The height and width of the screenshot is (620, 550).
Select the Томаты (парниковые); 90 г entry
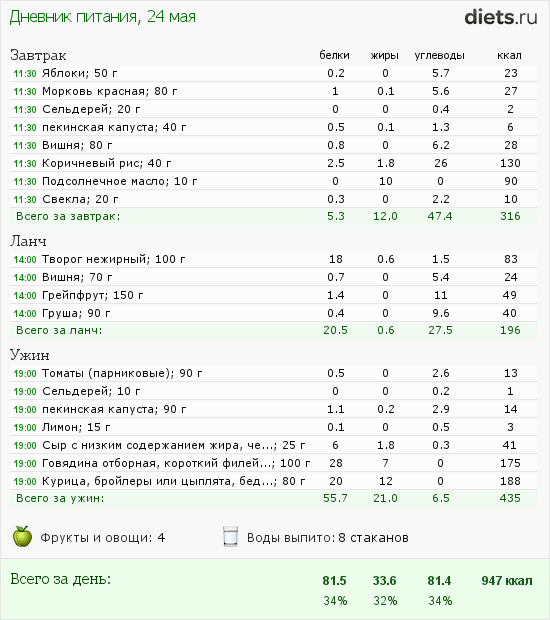122,373
